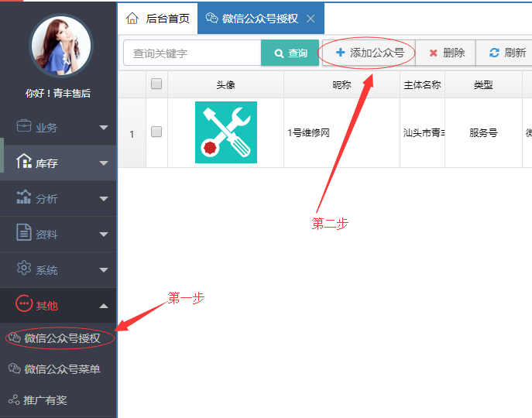Open the 系统 sidebar menu
Viewport: 532px width, 418px height.
(58, 269)
